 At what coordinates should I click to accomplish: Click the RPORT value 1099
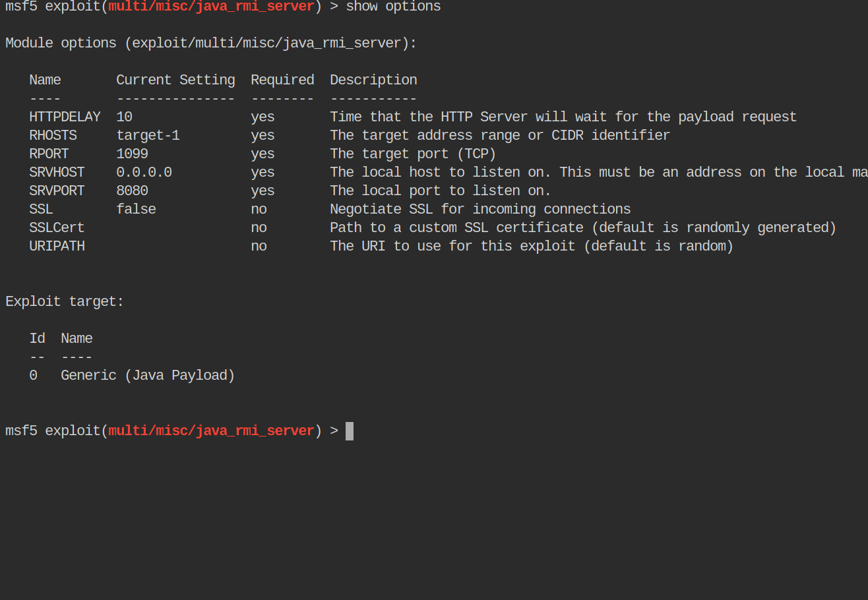(x=132, y=154)
